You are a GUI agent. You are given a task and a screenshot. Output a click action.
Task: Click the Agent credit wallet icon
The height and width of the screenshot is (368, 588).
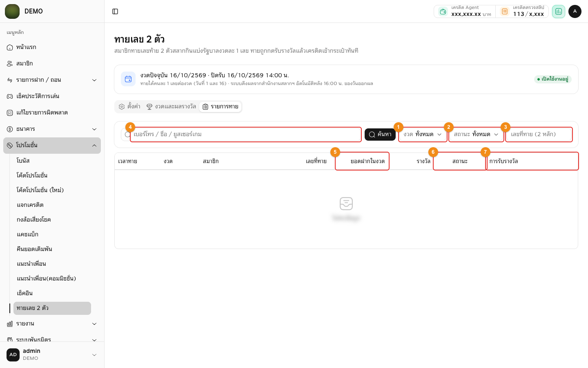tap(443, 11)
